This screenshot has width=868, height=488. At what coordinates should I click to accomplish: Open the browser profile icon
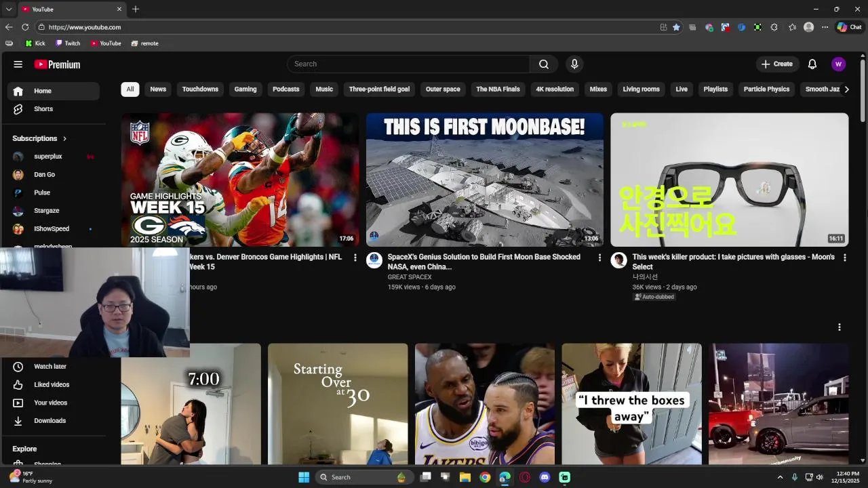(x=808, y=27)
